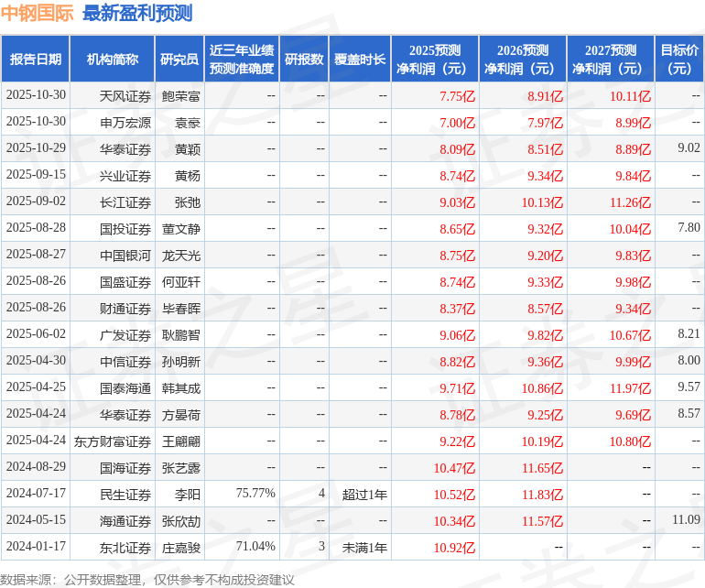Click the date 2025-06-02
Screen dimensions: 705x588
(36, 333)
